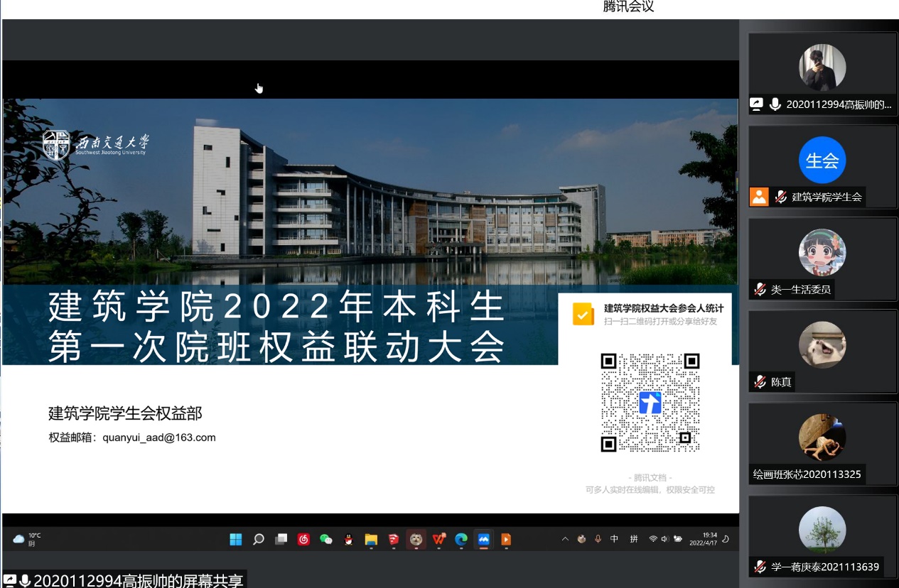
Task: Expand the hidden system tray icons chevron
Action: (565, 539)
